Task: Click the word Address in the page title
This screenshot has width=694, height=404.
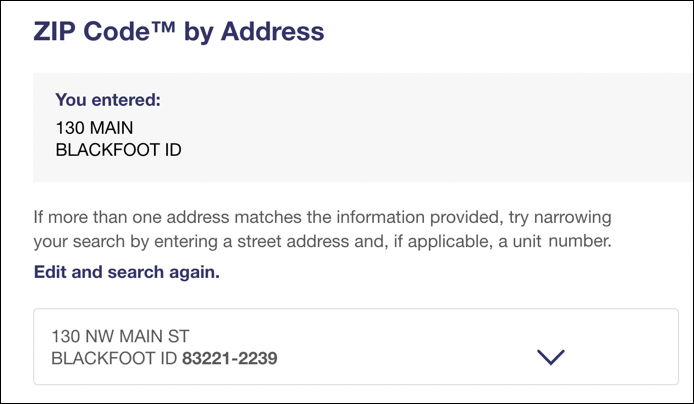Action: [x=272, y=32]
